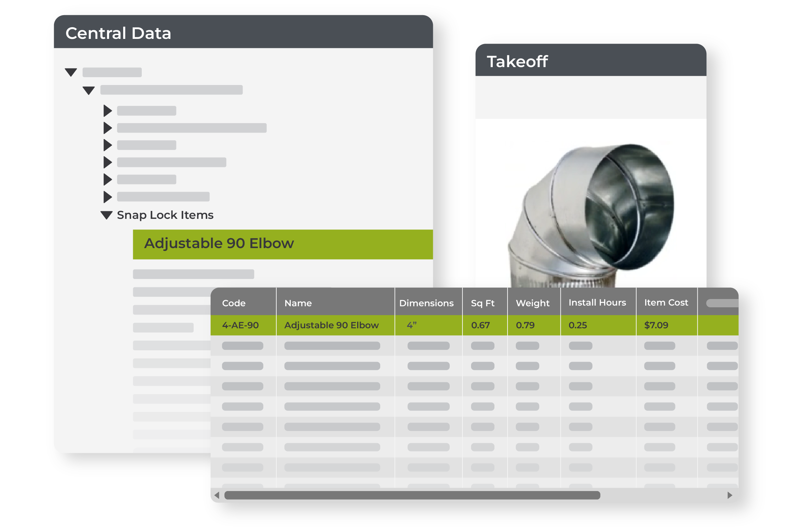The width and height of the screenshot is (789, 532).
Task: Click the $7.09 item cost cell
Action: click(x=667, y=325)
